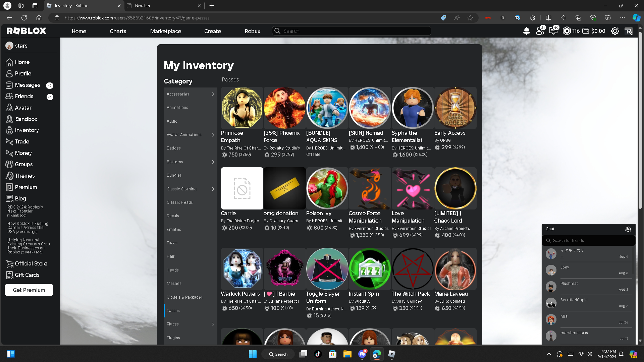644x362 pixels.
Task: Open Microsoft Store from the Windows taskbar
Action: pos(332,354)
